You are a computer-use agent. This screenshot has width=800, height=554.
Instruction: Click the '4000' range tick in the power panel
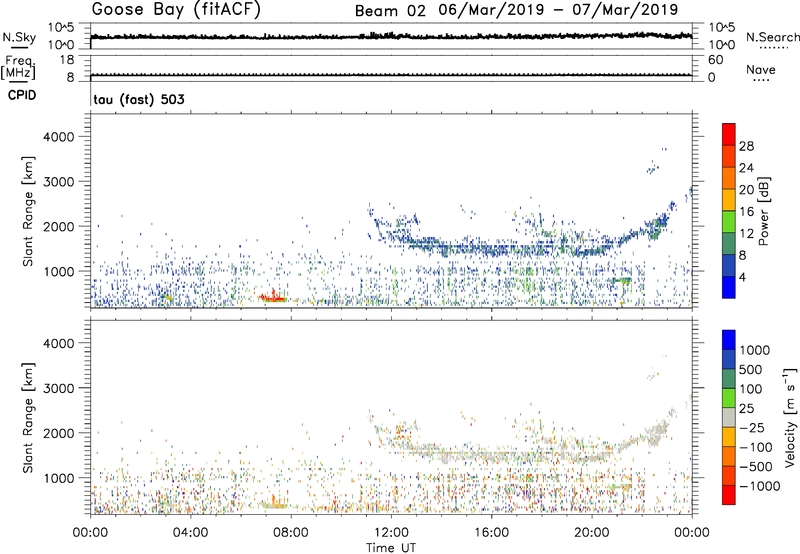pos(58,137)
